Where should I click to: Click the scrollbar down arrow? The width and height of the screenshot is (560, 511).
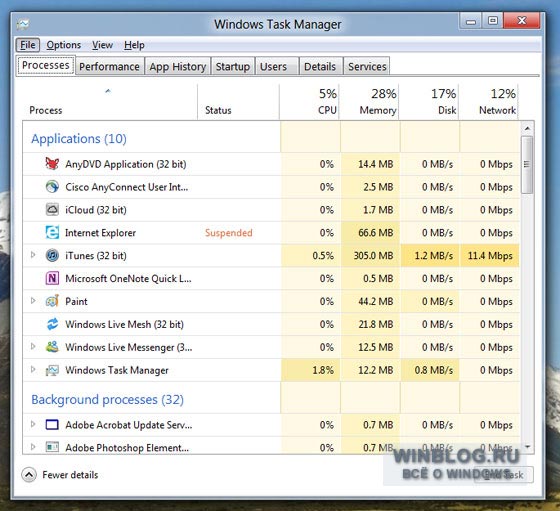(528, 447)
